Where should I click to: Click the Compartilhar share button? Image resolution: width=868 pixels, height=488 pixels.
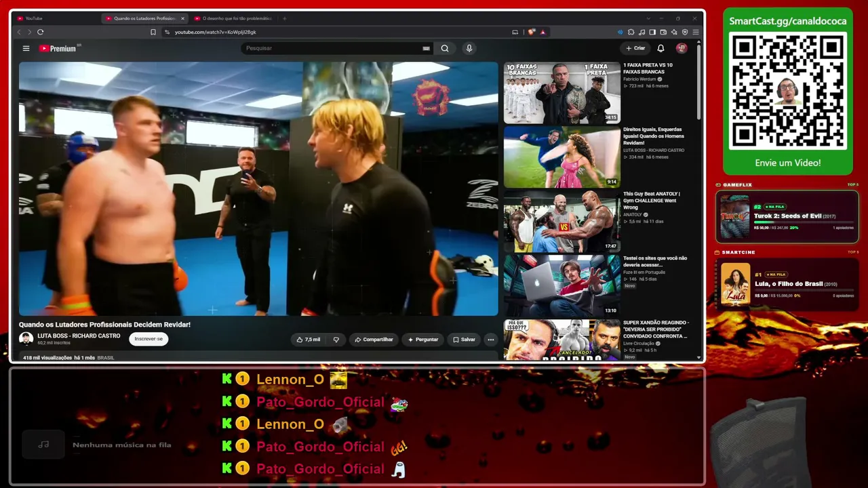(x=374, y=340)
